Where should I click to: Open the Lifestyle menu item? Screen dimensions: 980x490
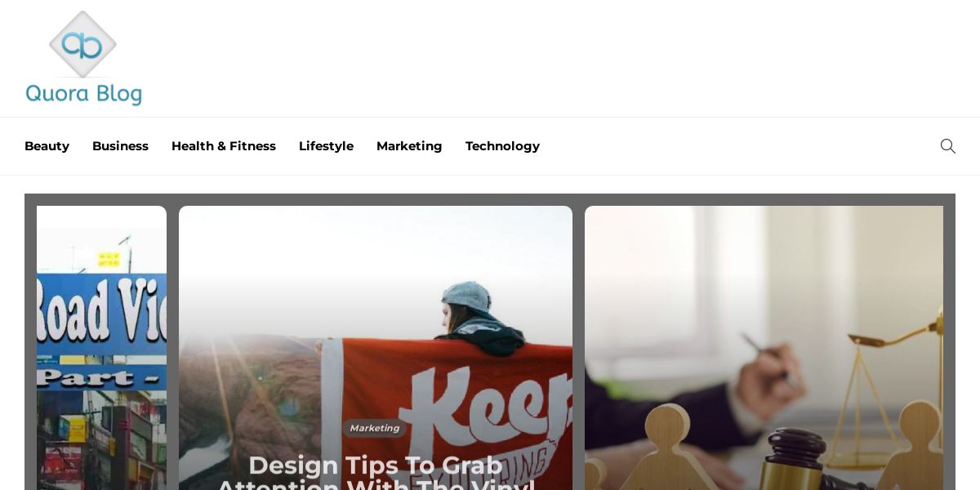(x=326, y=146)
